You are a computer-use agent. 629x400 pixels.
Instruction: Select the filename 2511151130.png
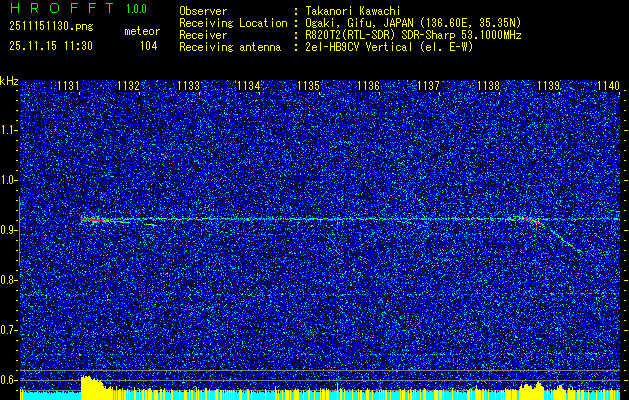pos(51,27)
